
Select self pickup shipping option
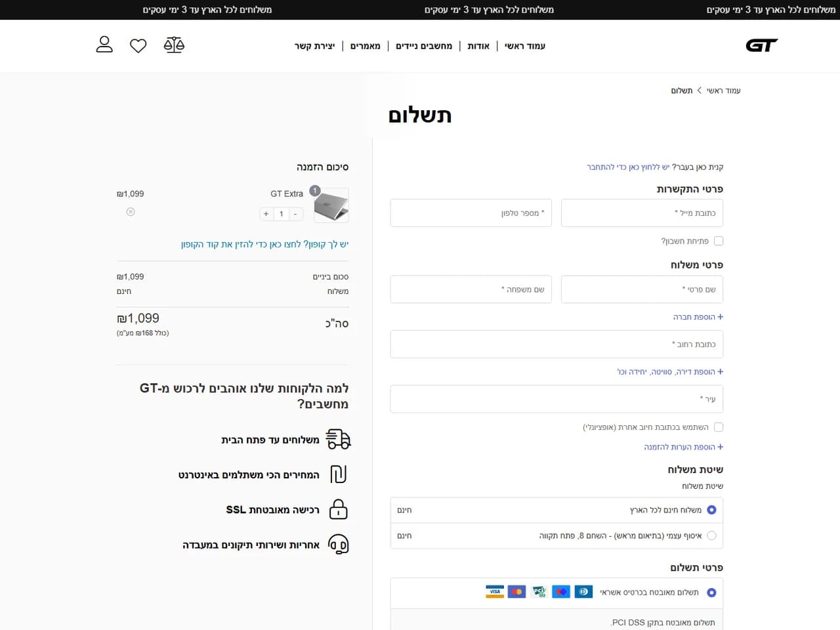coord(711,535)
